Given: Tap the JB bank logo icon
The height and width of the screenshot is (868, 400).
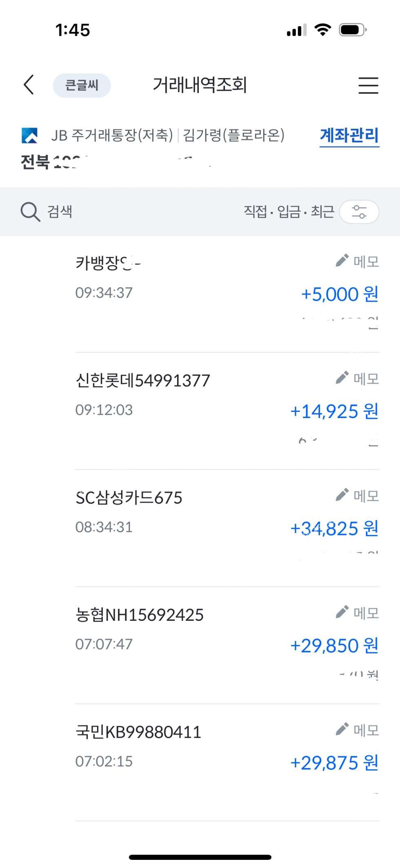Looking at the screenshot, I should click(30, 135).
